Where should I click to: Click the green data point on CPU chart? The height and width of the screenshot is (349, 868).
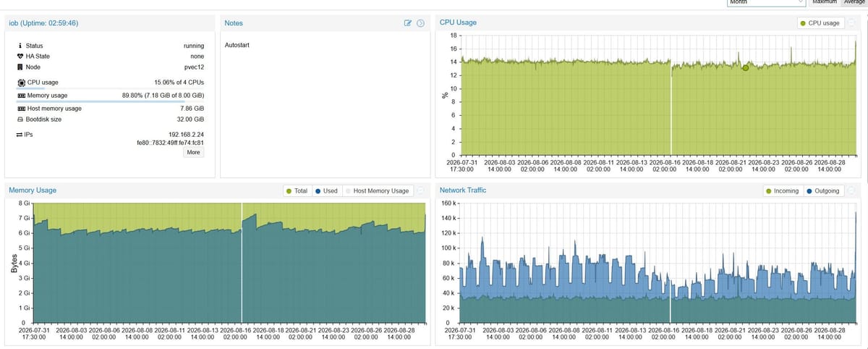point(746,68)
